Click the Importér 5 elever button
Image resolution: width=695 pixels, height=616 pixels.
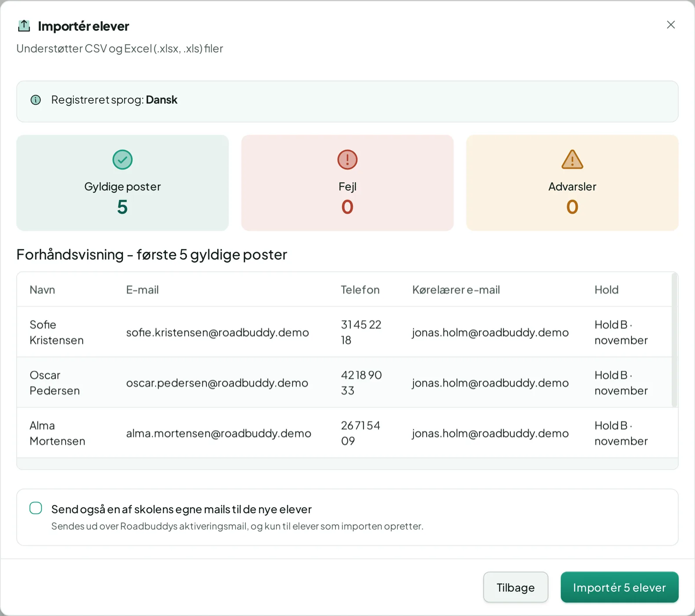click(x=619, y=587)
